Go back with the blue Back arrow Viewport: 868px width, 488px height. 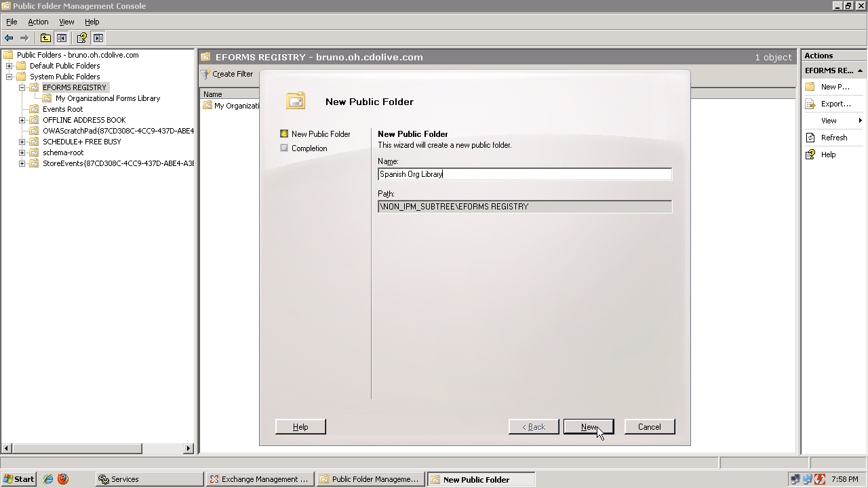click(x=9, y=38)
